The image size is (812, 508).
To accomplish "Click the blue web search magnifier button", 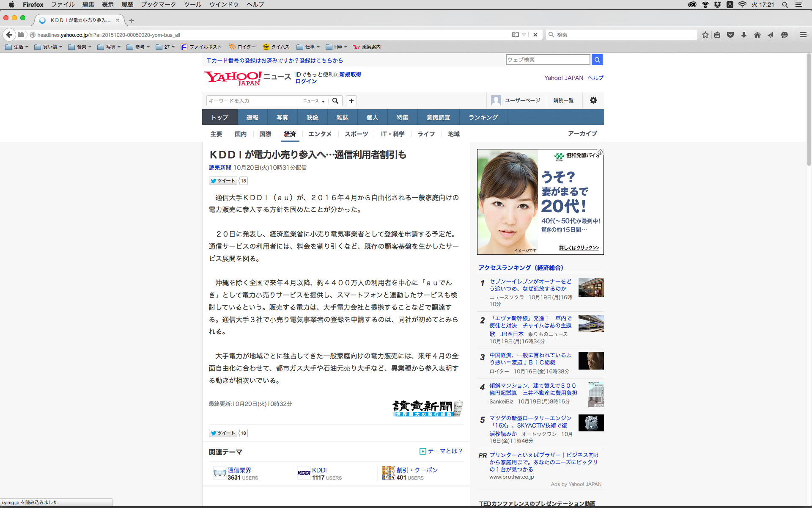I will pyautogui.click(x=597, y=60).
